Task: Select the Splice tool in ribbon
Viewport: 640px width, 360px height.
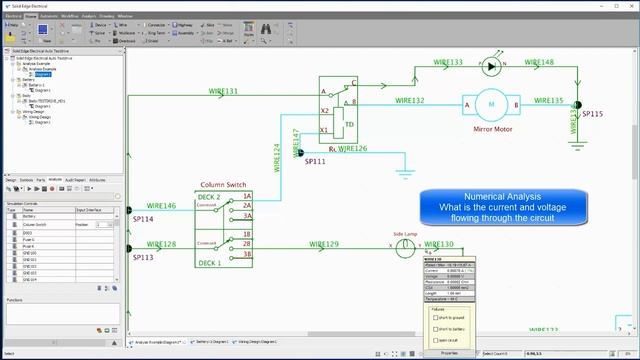Action: click(98, 33)
